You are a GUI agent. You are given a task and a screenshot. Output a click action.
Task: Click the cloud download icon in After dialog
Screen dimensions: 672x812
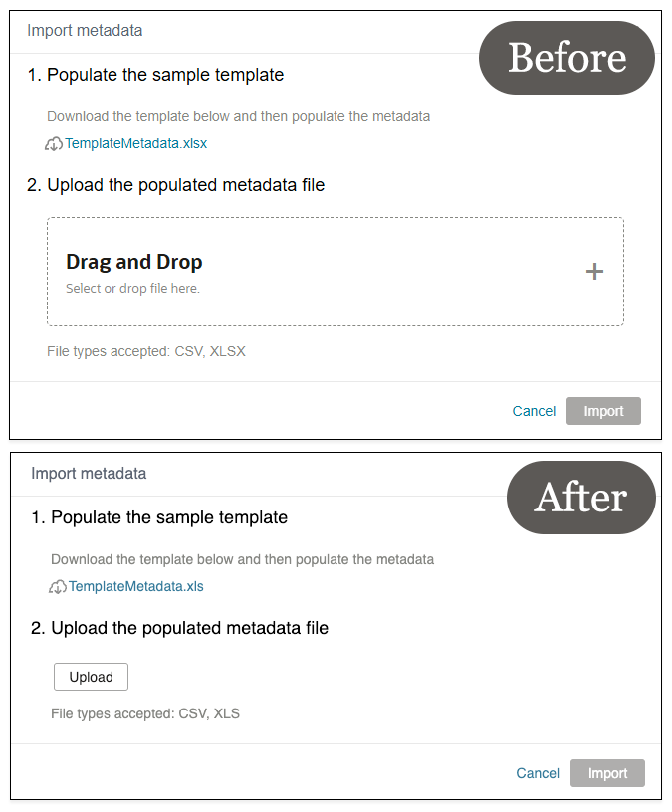(x=59, y=587)
